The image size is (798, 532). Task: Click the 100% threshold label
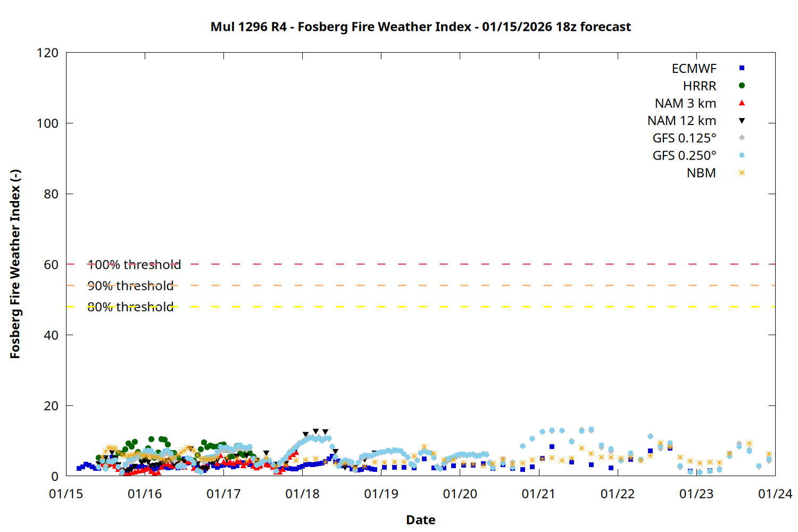pos(134,264)
